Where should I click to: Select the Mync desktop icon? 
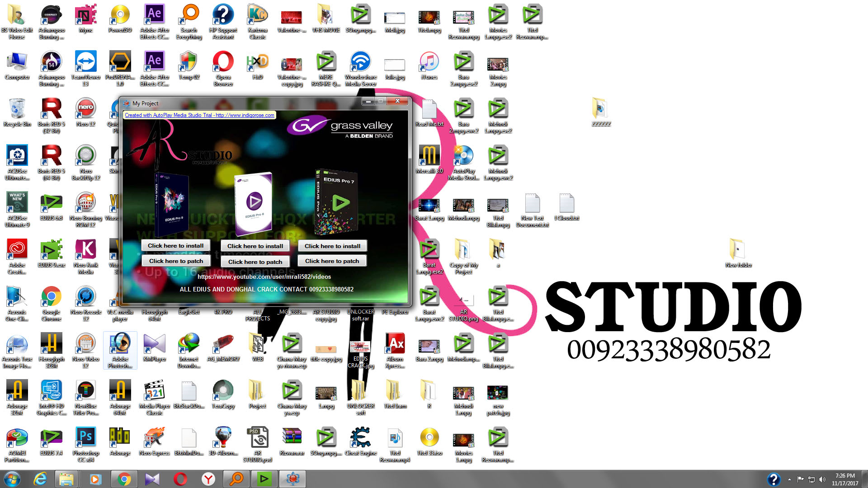(85, 19)
